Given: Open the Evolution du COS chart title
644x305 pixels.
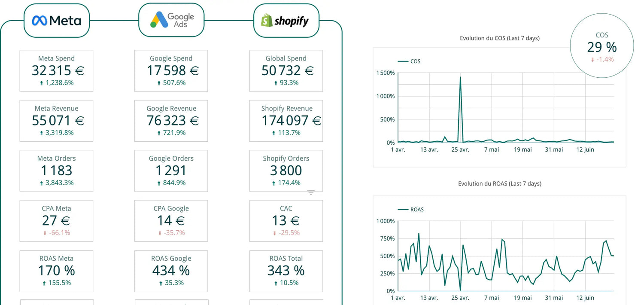Looking at the screenshot, I should [x=499, y=38].
